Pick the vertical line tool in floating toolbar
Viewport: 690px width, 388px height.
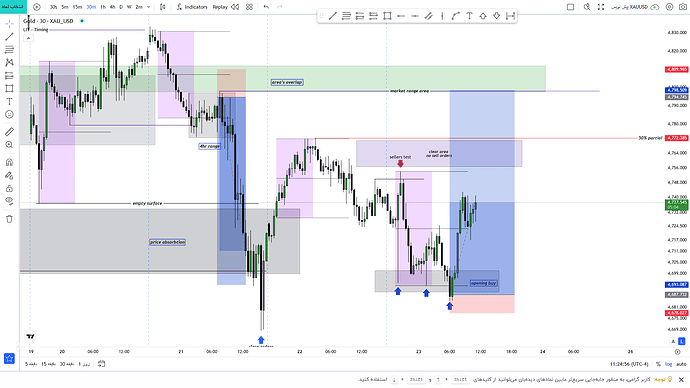click(x=442, y=16)
